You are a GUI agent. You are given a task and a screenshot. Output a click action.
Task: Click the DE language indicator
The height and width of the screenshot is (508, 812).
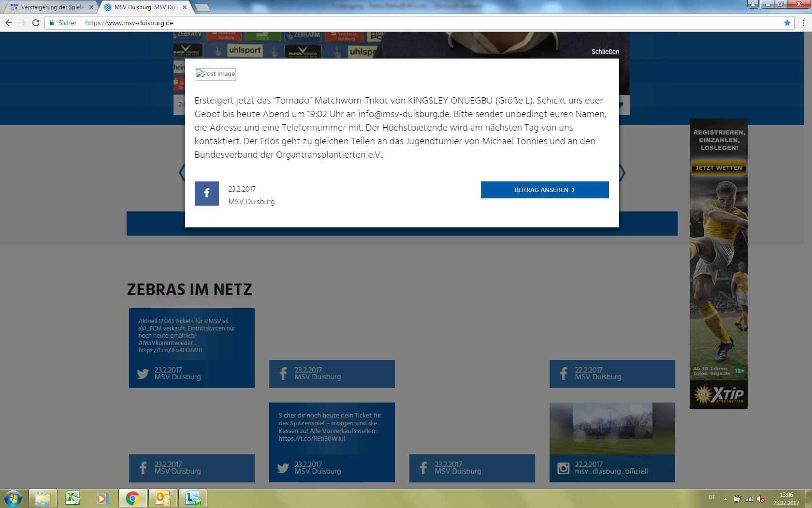click(712, 497)
